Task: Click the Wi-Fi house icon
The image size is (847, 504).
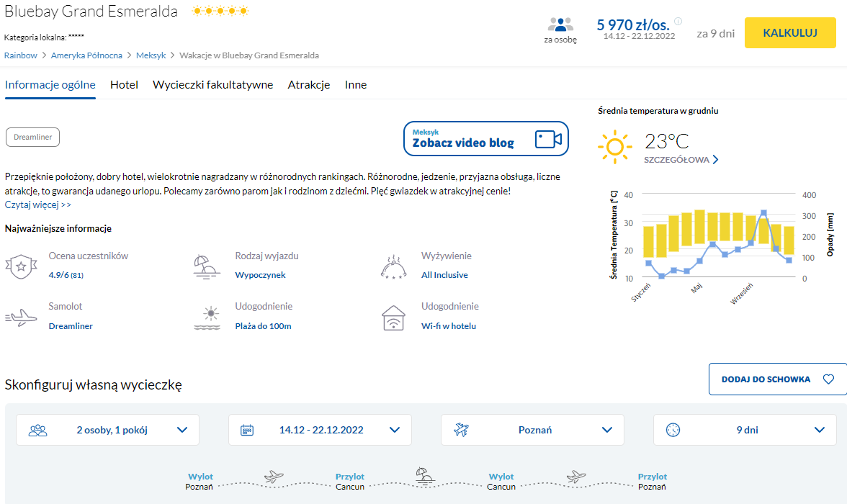Action: (x=393, y=318)
